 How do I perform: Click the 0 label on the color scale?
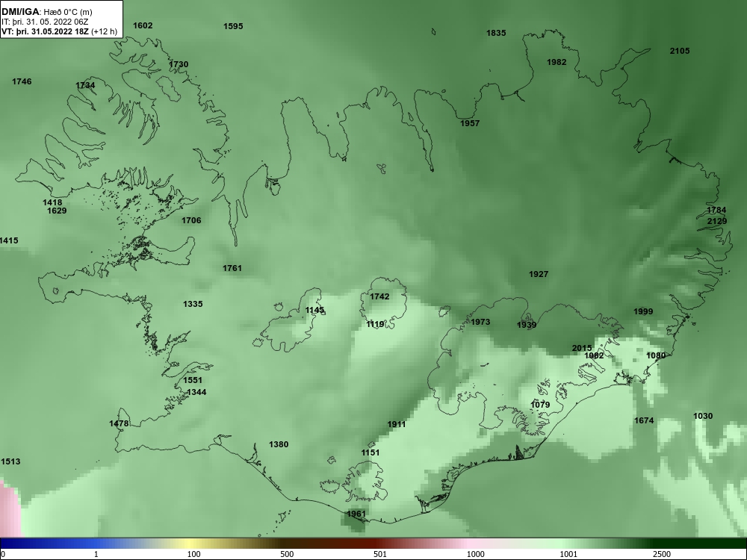3,554
